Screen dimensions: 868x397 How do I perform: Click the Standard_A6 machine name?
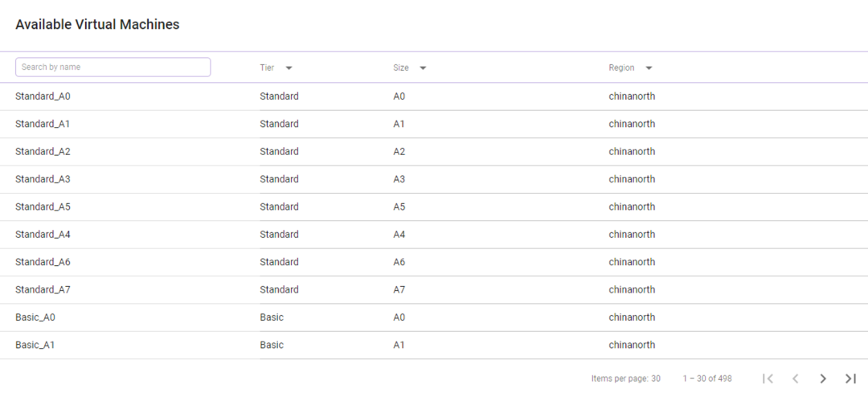point(43,262)
